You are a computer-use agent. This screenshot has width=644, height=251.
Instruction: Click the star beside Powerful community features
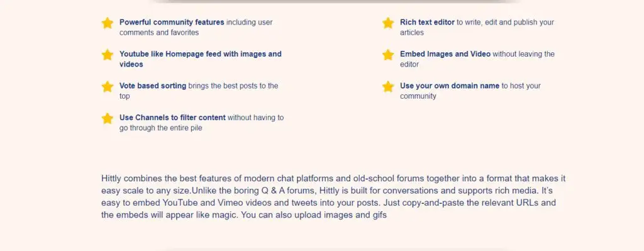point(107,23)
